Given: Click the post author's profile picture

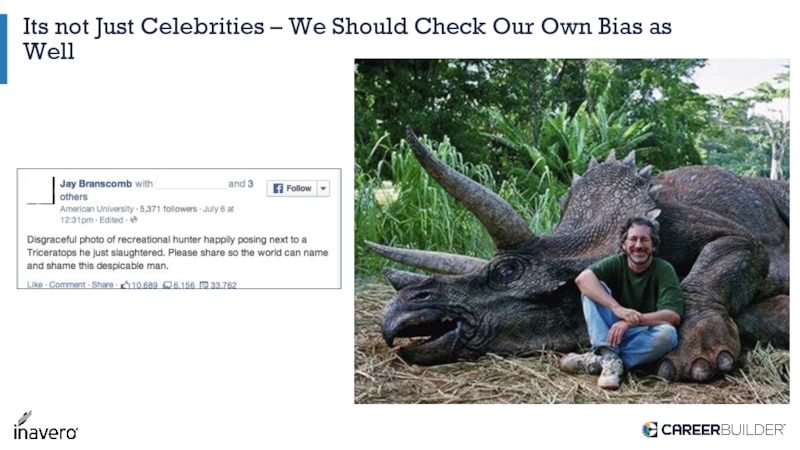Looking at the screenshot, I should pos(40,190).
